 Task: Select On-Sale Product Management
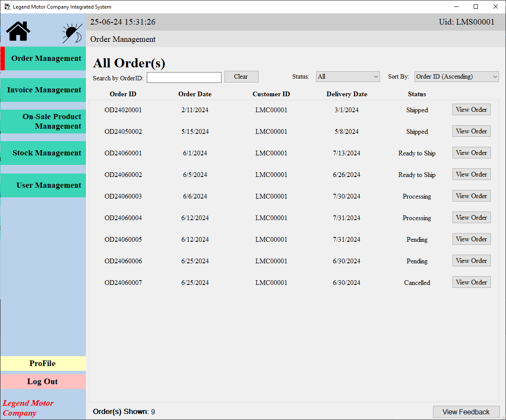pos(43,121)
